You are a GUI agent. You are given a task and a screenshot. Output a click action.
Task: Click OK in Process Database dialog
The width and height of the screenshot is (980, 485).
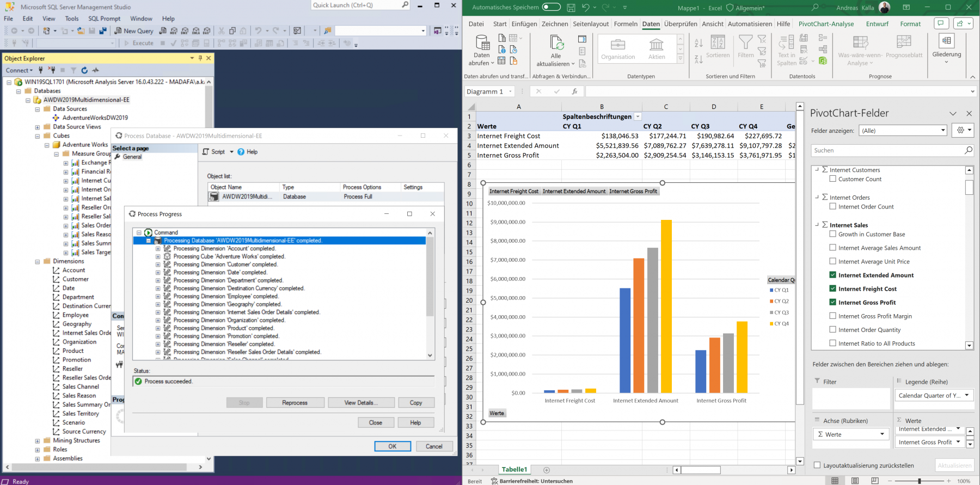(393, 446)
